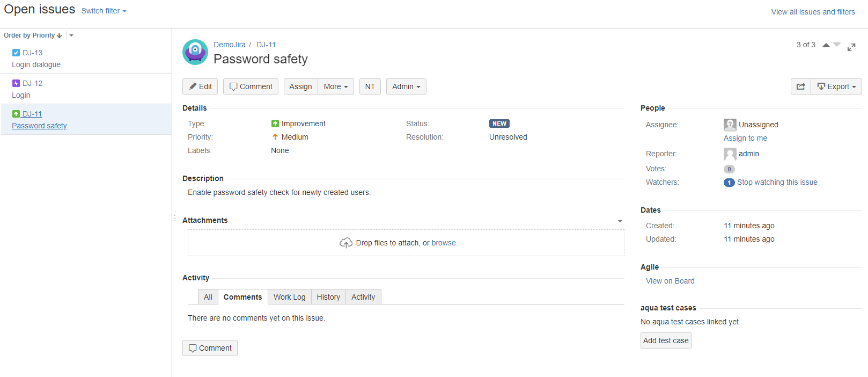Click the DemoJira project avatar icon

coord(195,52)
